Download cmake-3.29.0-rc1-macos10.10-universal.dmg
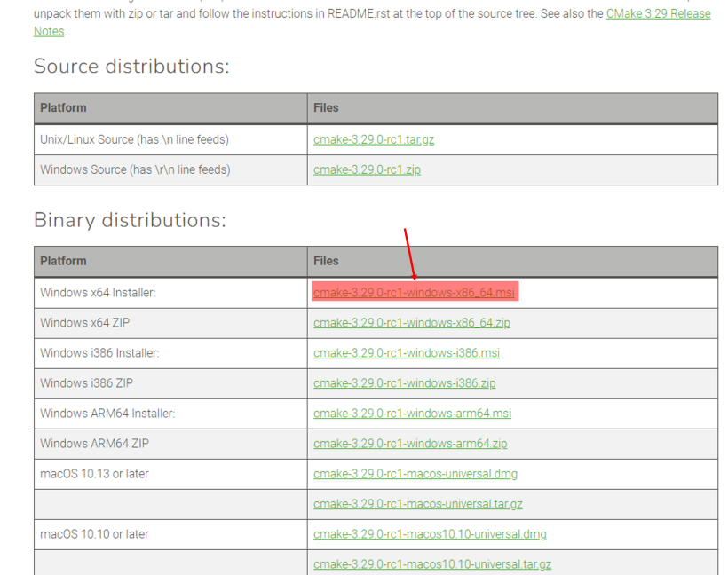The width and height of the screenshot is (728, 575). point(430,534)
